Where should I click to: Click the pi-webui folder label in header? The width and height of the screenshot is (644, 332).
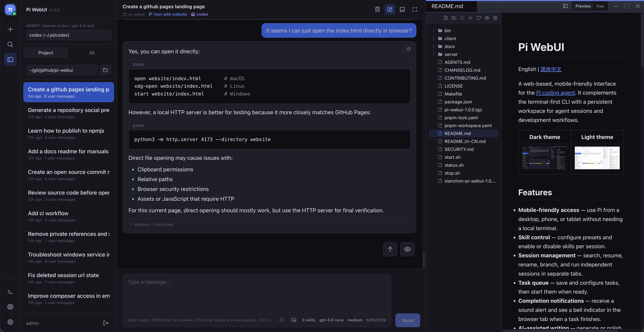click(x=134, y=14)
